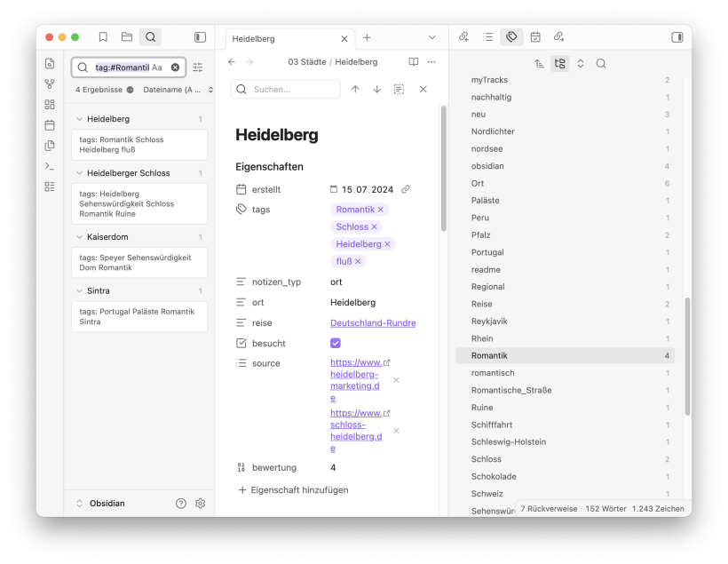
Task: Uncheck the besucht checkbox
Action: (x=336, y=344)
